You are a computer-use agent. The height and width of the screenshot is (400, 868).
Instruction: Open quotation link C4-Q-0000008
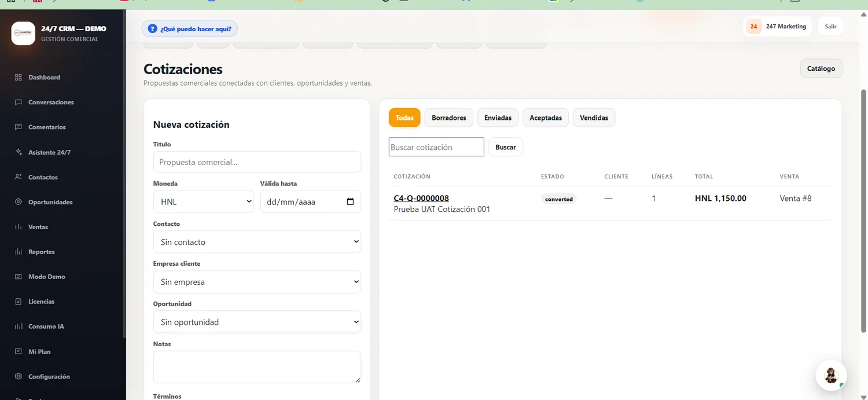coord(421,198)
